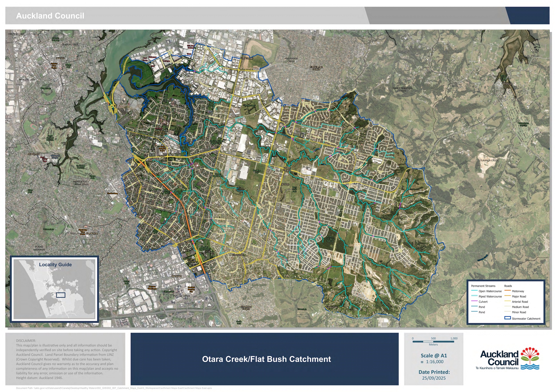Click the Roads legend heading
Viewport: 555px width, 392px height.
pyautogui.click(x=508, y=286)
